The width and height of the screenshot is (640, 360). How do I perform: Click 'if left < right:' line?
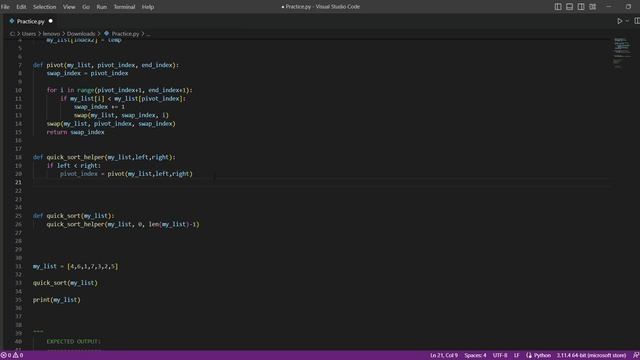pos(73,165)
